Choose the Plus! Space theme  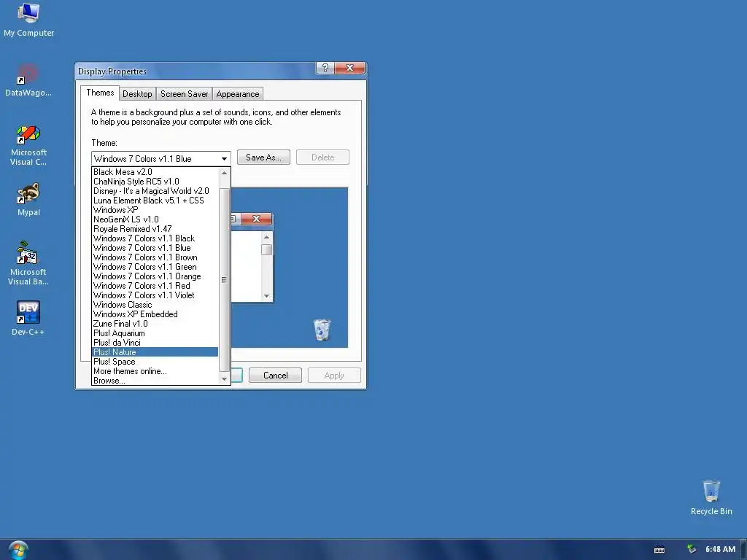pyautogui.click(x=155, y=362)
